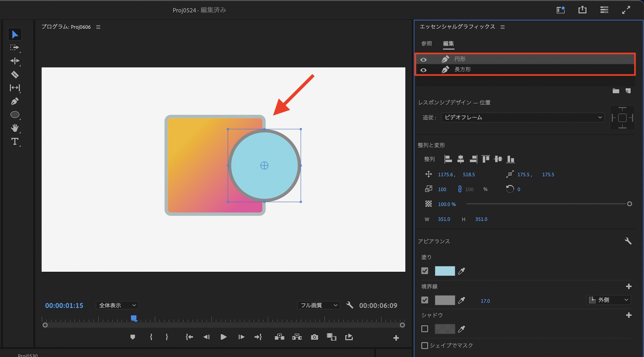Click the New Layer icon

tap(628, 91)
